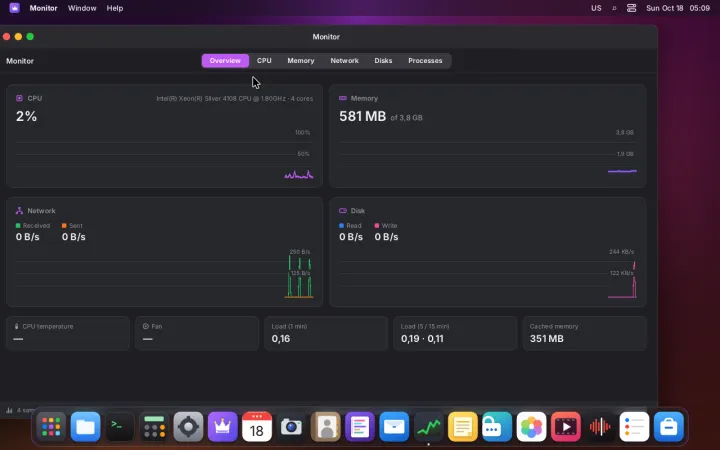Image resolution: width=720 pixels, height=450 pixels.
Task: Click the Disk card icon
Action: pyautogui.click(x=343, y=211)
